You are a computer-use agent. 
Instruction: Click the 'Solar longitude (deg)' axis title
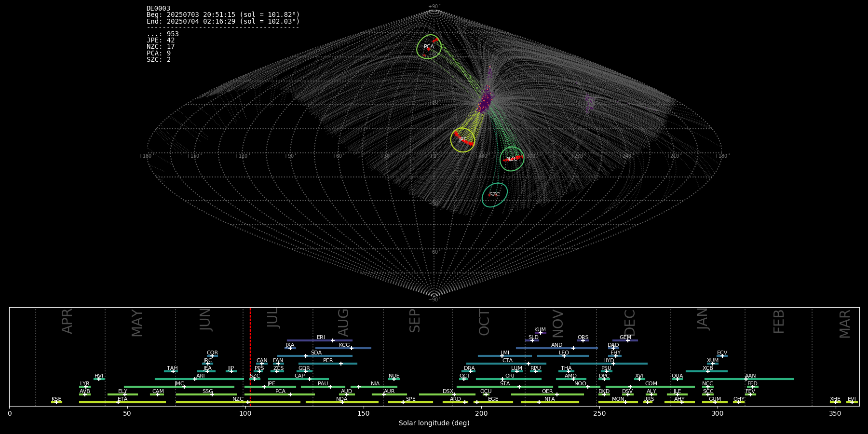(x=434, y=423)
